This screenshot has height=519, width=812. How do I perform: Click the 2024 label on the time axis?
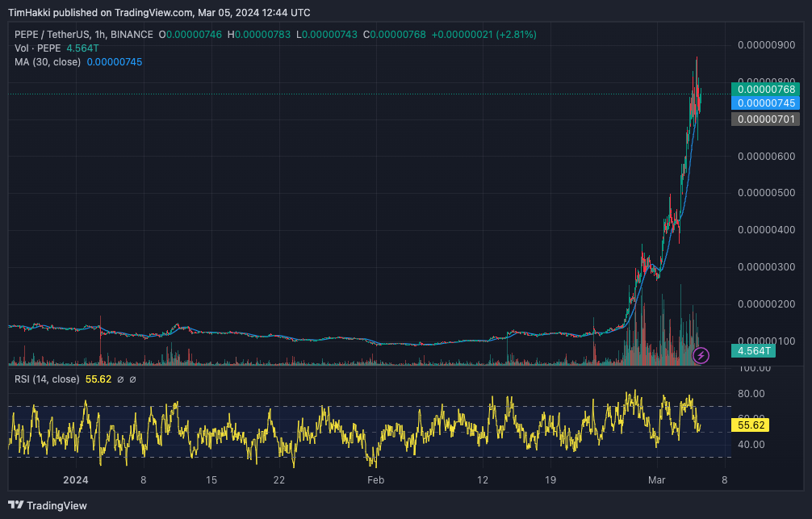[76, 479]
